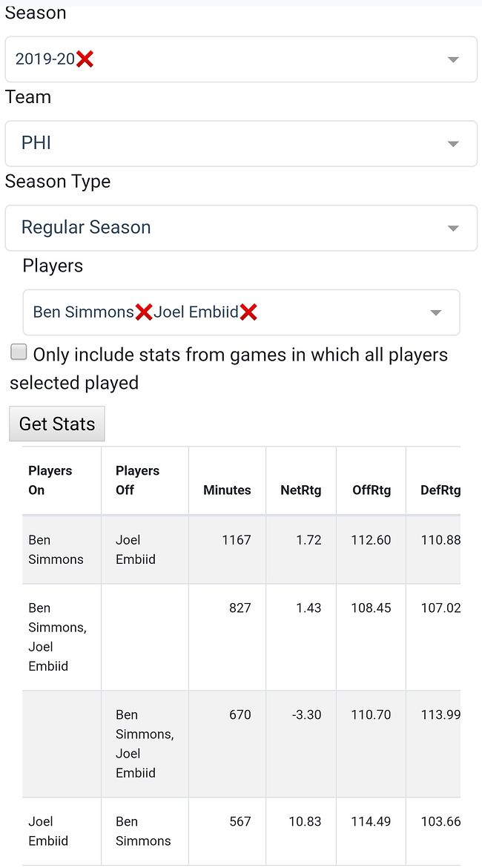The width and height of the screenshot is (482, 868).
Task: Open the Season Type dropdown arrow
Action: coord(453,228)
